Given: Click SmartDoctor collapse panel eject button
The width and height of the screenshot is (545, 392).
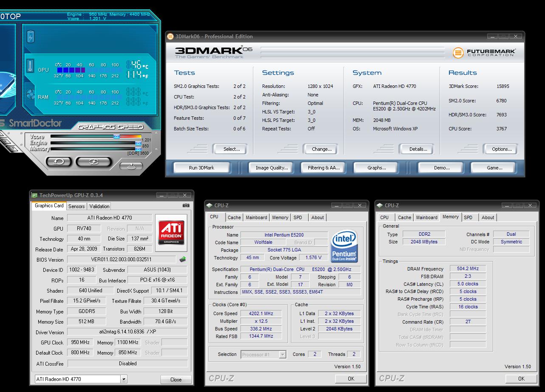Looking at the screenshot, I should tap(131, 166).
